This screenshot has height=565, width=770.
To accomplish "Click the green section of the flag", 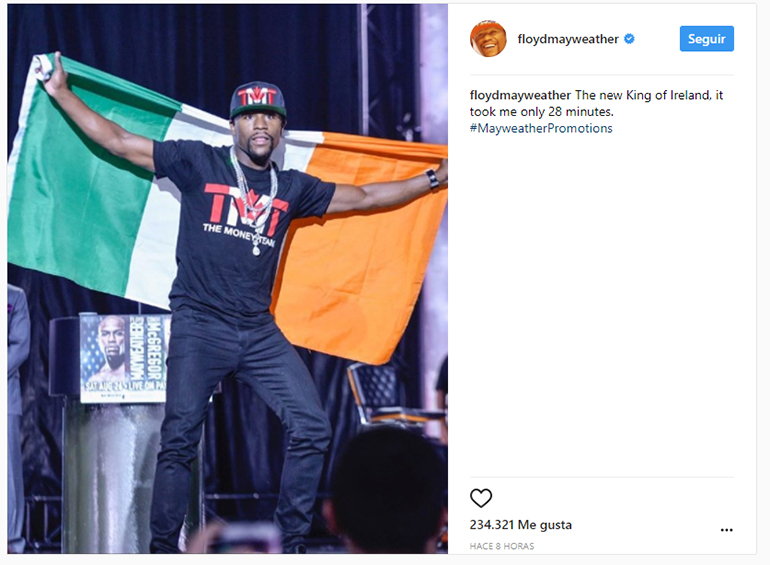I will 81,187.
